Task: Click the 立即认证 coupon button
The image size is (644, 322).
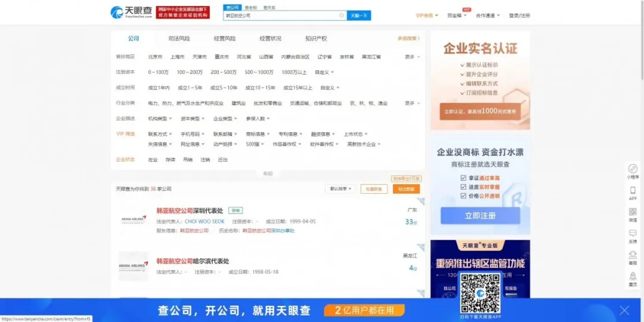Action: 479,112
